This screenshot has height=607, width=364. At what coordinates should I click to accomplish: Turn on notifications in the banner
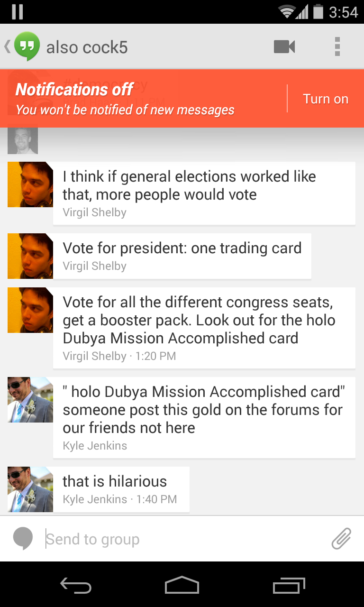click(x=326, y=99)
